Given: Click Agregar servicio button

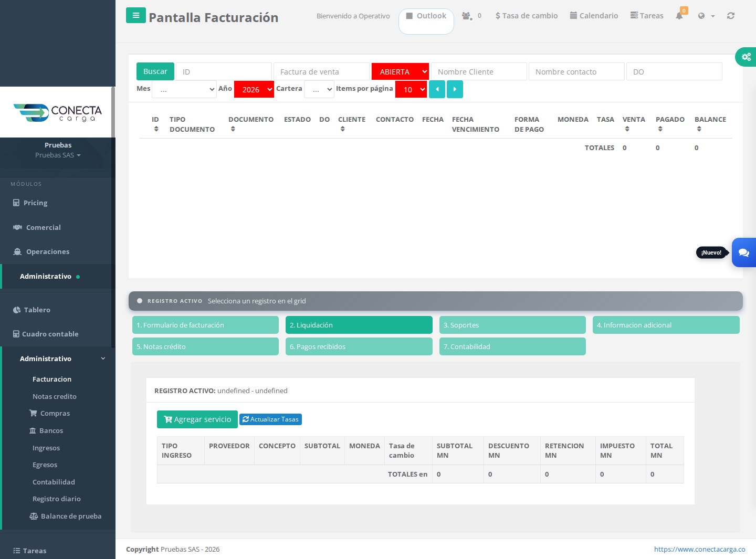Looking at the screenshot, I should tap(197, 419).
